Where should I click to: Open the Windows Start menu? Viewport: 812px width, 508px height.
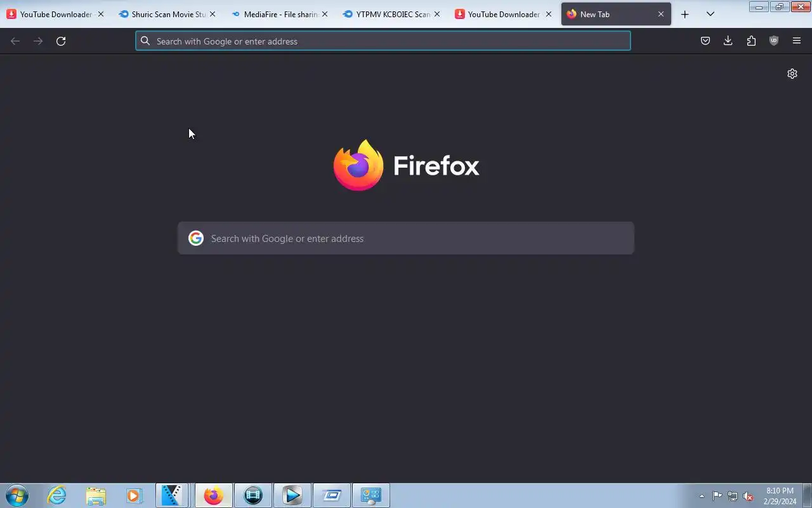[17, 495]
